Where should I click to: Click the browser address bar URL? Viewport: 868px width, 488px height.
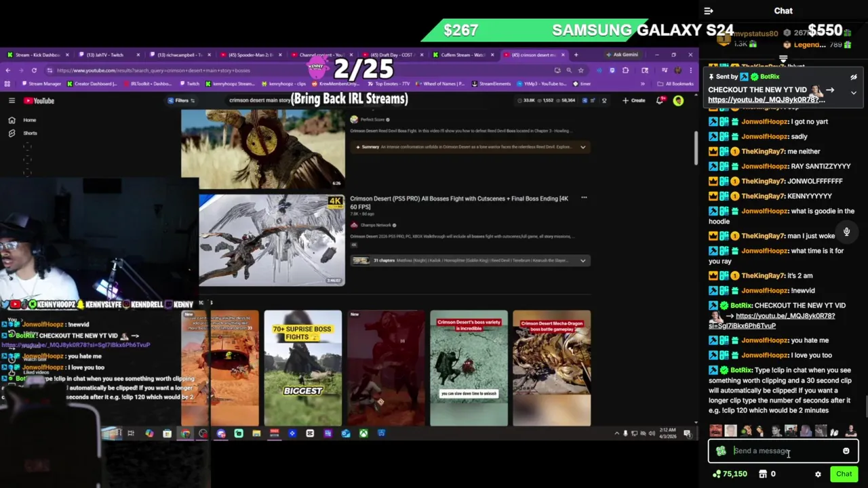click(153, 70)
